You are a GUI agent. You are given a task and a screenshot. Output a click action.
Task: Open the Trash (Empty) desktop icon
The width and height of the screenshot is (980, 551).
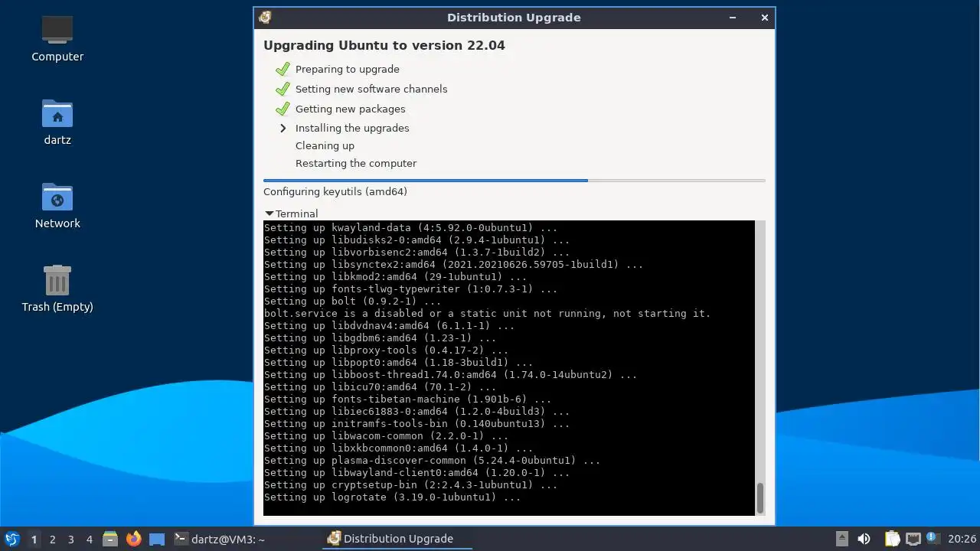point(57,288)
